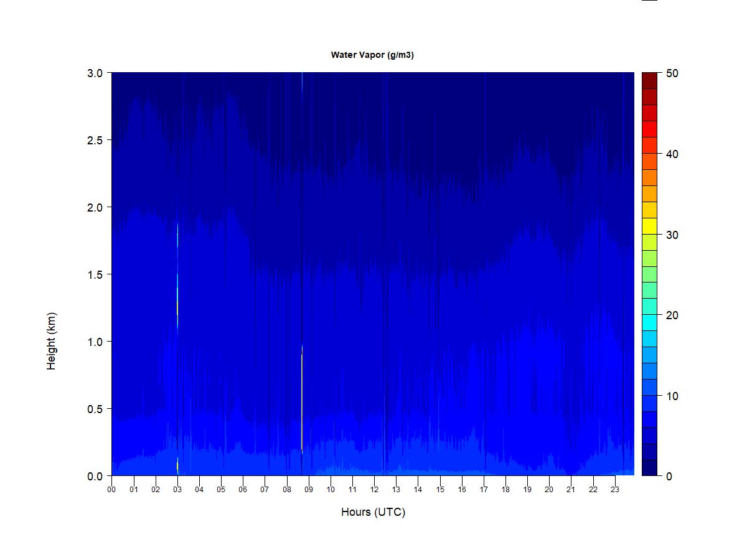Select the cyan colorbar swatch near 20
Viewport: 747px width, 560px height.
[649, 322]
